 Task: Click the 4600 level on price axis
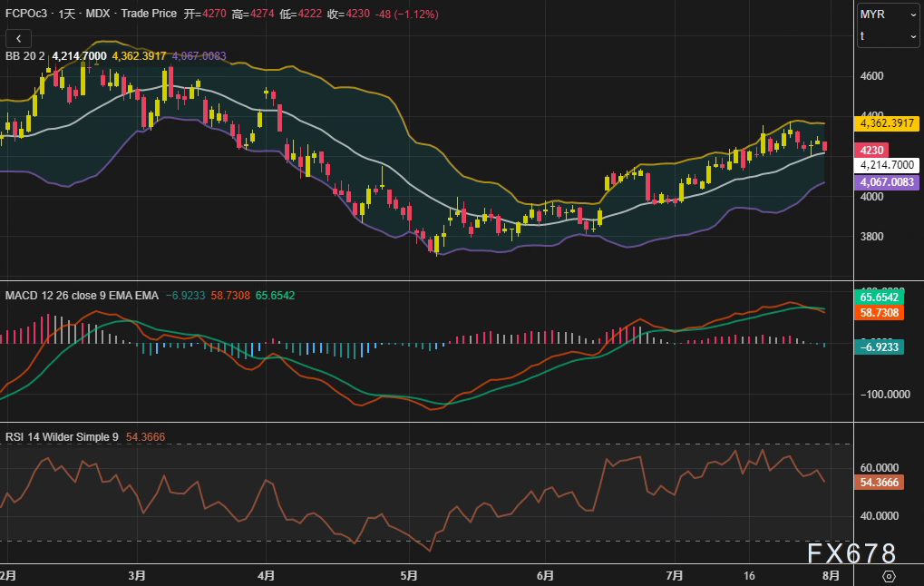coord(872,76)
